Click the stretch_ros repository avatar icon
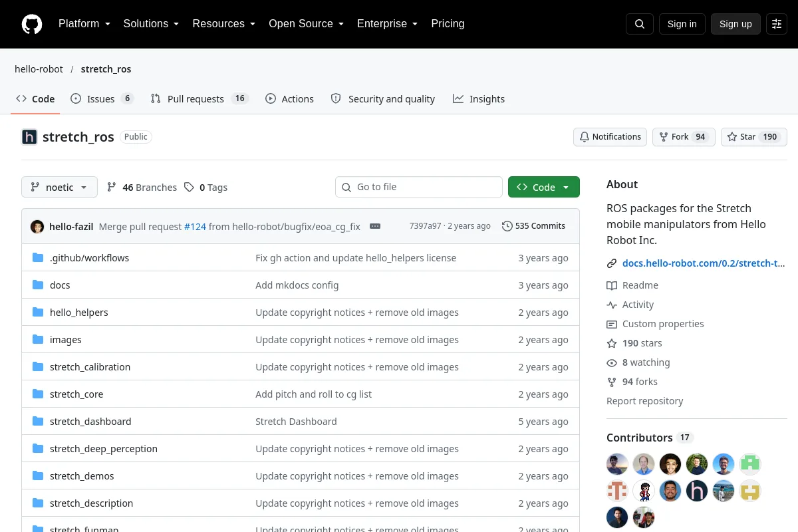The width and height of the screenshot is (798, 532). [x=29, y=137]
